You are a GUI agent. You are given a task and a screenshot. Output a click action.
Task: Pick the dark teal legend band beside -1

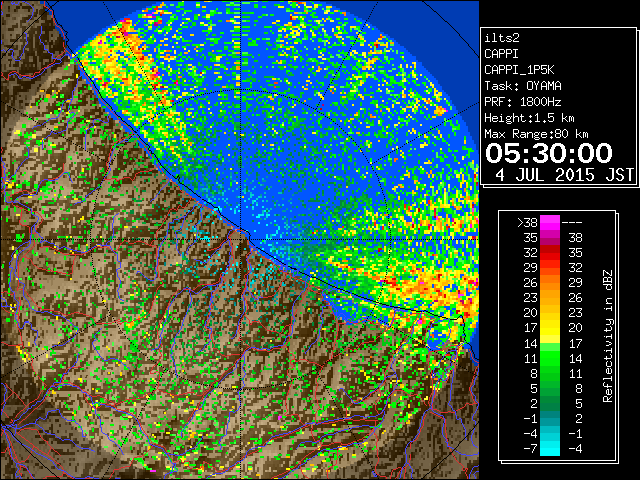(550, 418)
